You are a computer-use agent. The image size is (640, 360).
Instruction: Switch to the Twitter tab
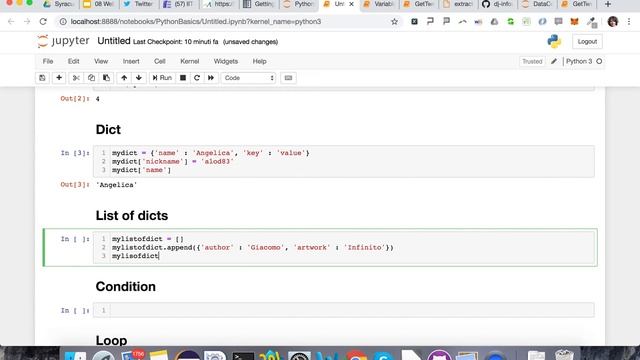(x=139, y=4)
